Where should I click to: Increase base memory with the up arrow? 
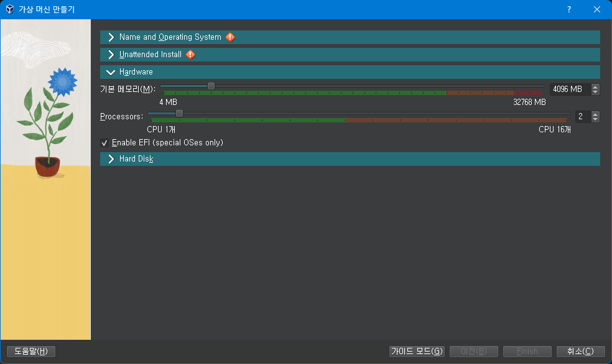coord(595,87)
